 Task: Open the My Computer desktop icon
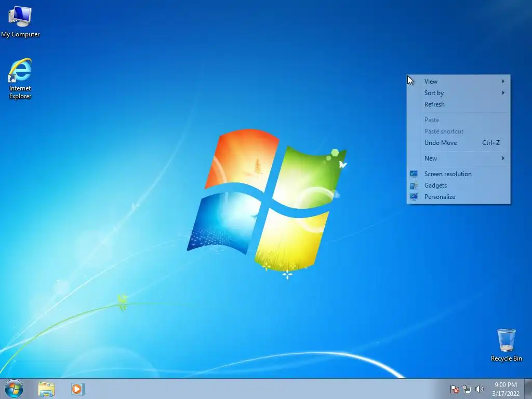pyautogui.click(x=20, y=22)
